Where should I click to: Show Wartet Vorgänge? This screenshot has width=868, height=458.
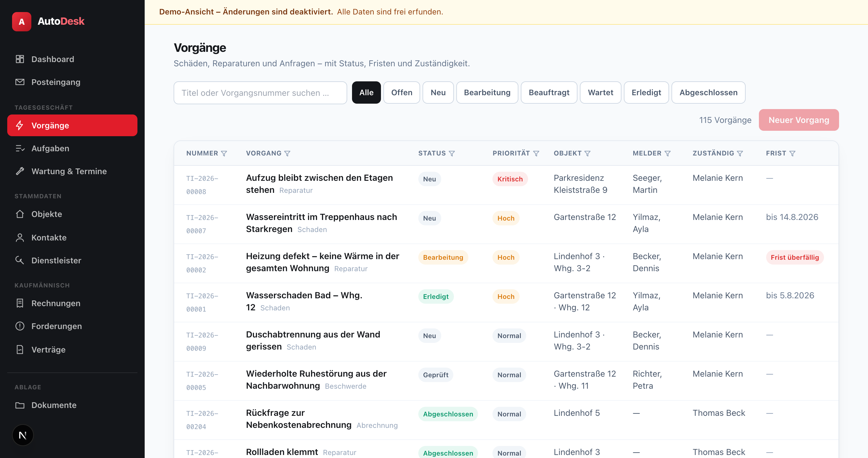tap(600, 93)
